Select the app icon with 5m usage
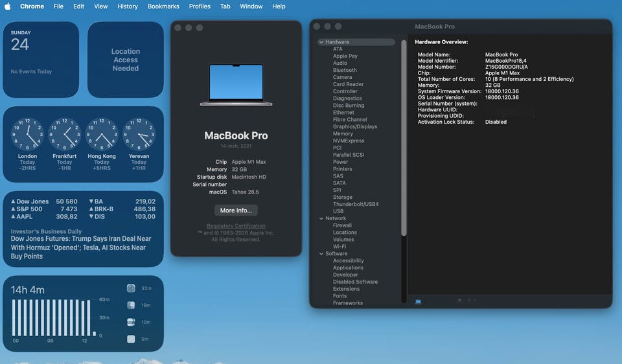622x364 pixels. click(131, 339)
